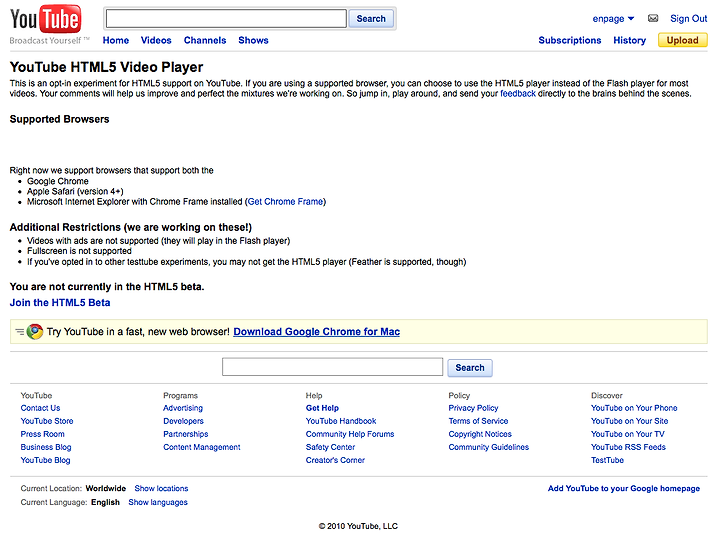The width and height of the screenshot is (720, 534).
Task: Open Contact Us footer link
Action: click(40, 408)
